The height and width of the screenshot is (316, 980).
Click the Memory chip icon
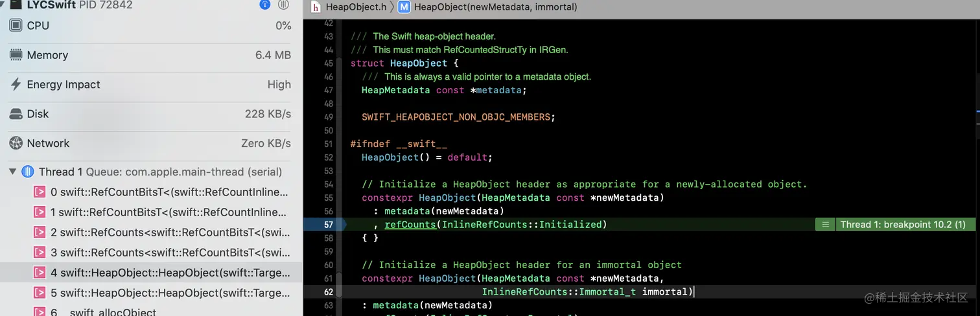(16, 55)
